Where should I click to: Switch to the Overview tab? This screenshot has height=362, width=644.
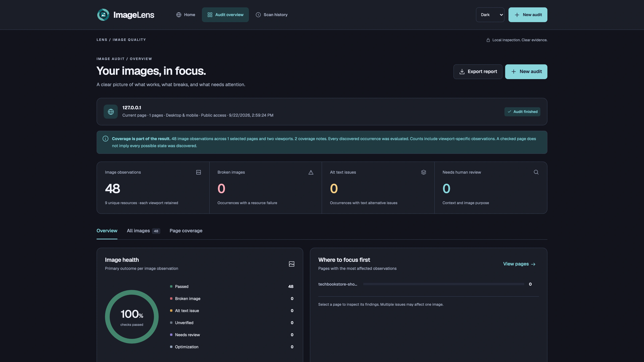click(x=107, y=231)
